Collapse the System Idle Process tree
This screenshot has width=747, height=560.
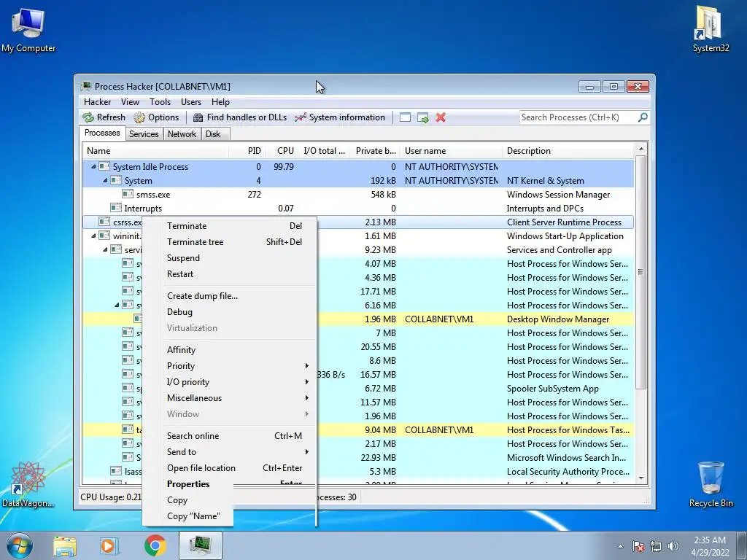(93, 167)
